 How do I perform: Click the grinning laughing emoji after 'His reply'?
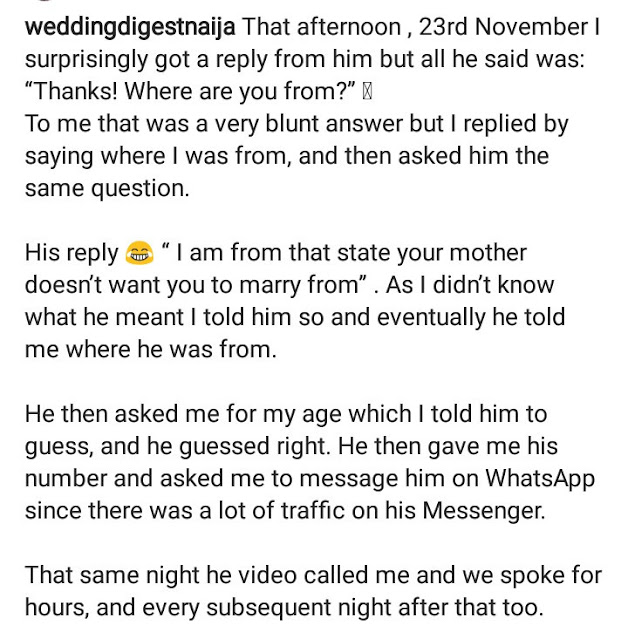click(x=140, y=253)
